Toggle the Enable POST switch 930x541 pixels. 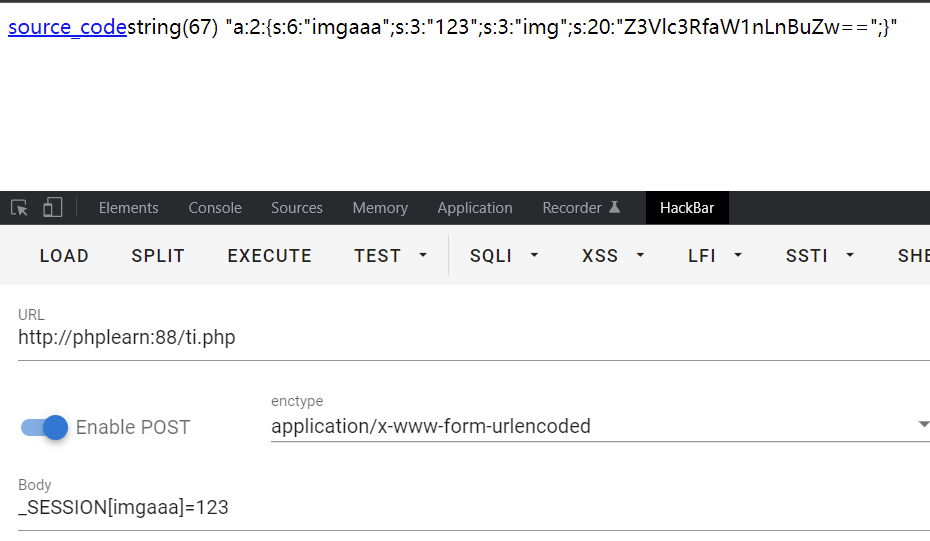(x=45, y=427)
